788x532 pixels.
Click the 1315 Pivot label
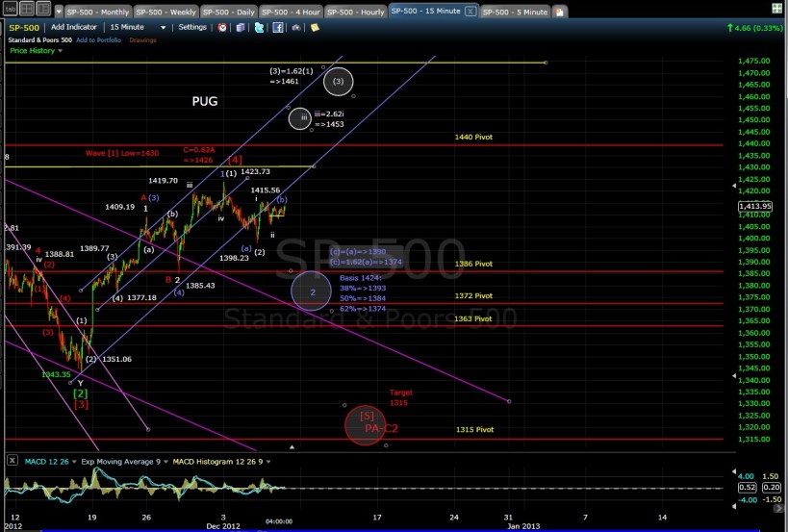click(475, 429)
